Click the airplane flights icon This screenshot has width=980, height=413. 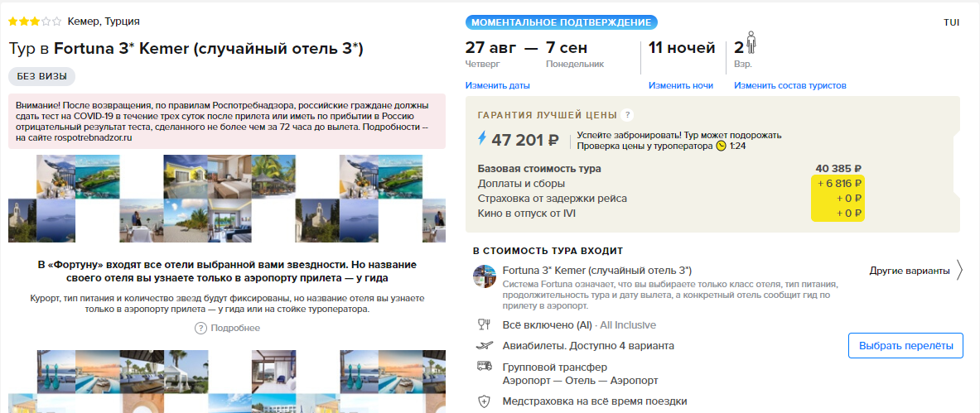pos(484,345)
